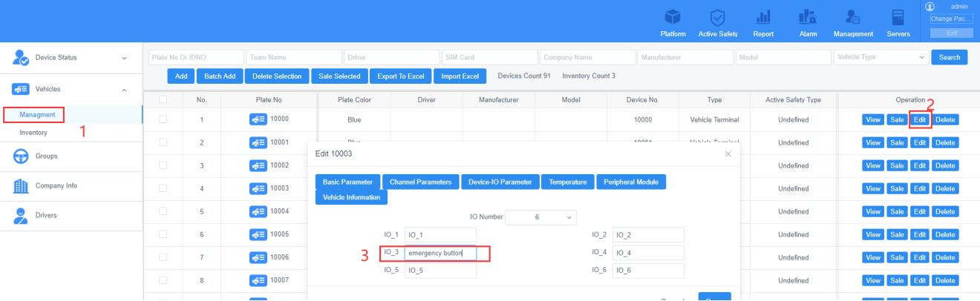Click the Vehicles sidebar icon
980x301 pixels.
coord(21,89)
